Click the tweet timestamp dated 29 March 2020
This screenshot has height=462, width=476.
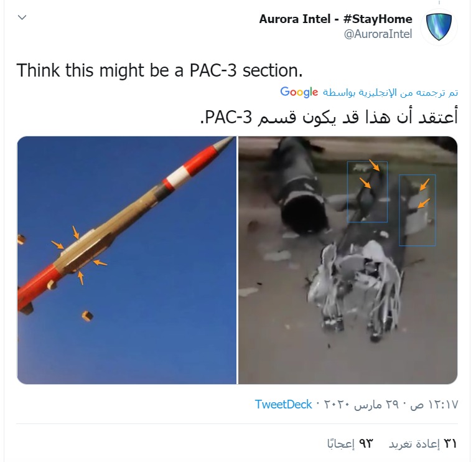[391, 405]
